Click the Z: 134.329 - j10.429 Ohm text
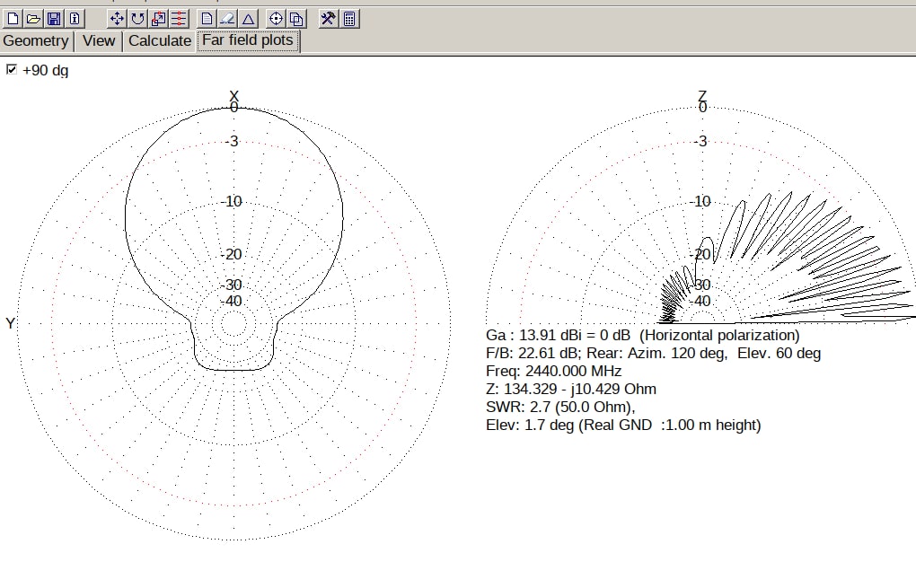The height and width of the screenshot is (588, 916). 571,389
